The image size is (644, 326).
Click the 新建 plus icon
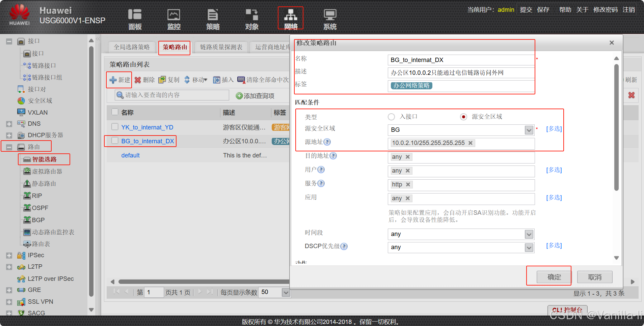pos(113,80)
